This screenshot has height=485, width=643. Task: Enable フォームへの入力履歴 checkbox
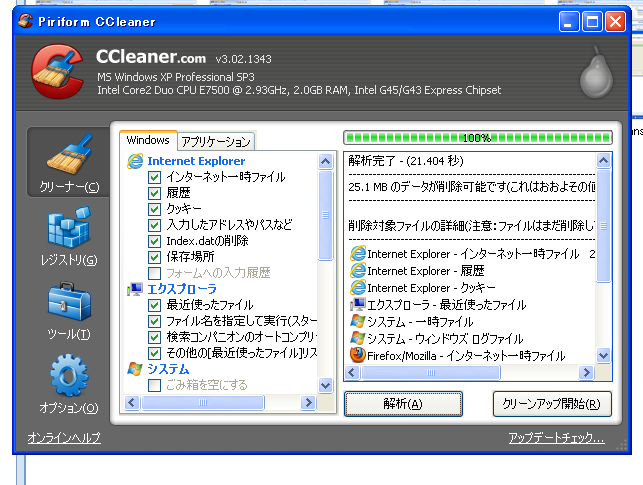154,273
